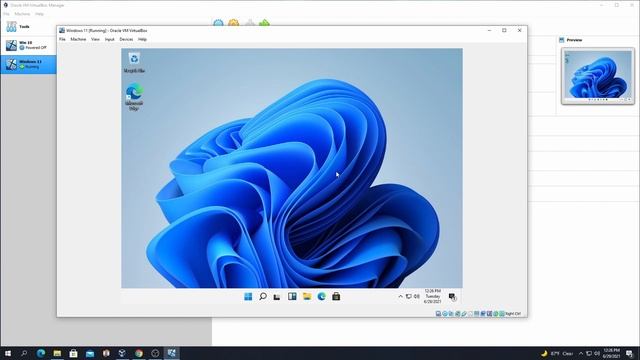Click the VM window title bar icon
Viewport: 640px width, 360px height.
pos(62,30)
